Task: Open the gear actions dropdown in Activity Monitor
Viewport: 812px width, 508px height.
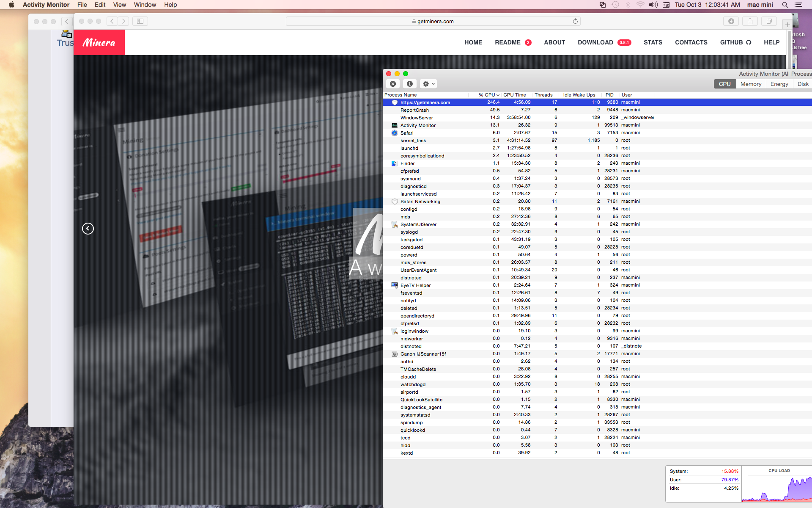Action: [x=428, y=84]
